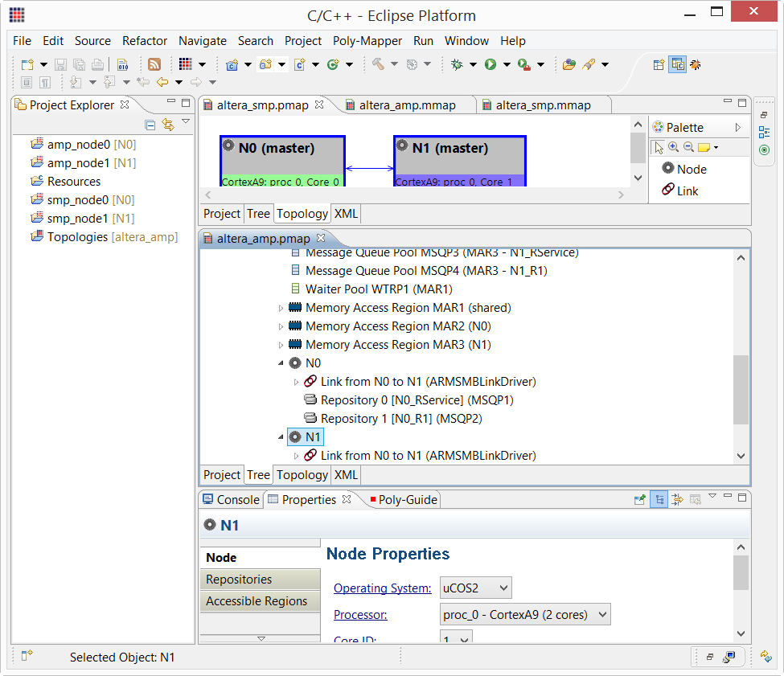Switch to the Debug perspective bug icon
The width and height of the screenshot is (784, 676).
(x=696, y=64)
